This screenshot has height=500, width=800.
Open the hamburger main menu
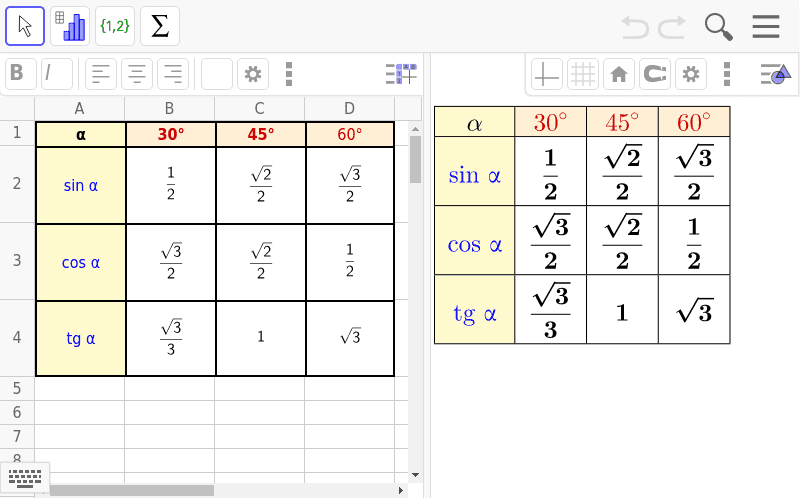point(766,27)
